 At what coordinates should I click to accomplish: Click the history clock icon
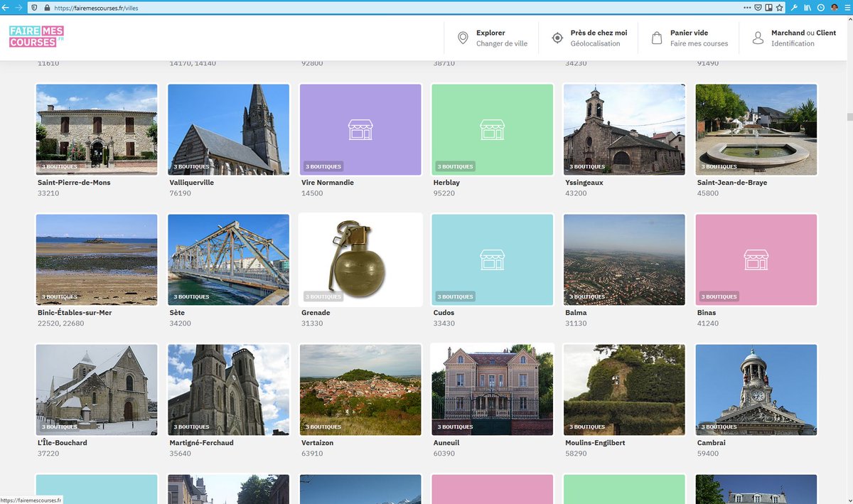pyautogui.click(x=821, y=7)
